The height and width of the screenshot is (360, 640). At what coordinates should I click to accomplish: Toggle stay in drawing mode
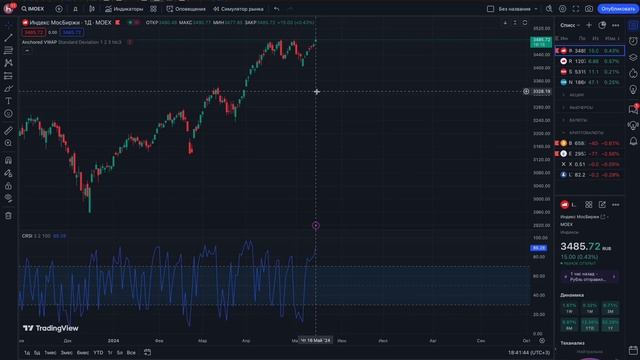click(8, 173)
